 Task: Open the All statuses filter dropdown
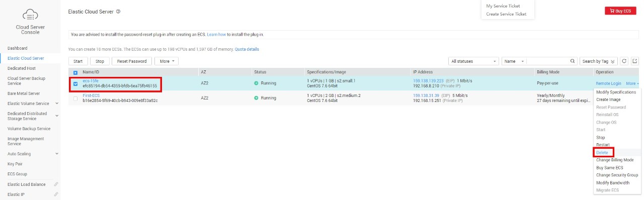point(474,61)
